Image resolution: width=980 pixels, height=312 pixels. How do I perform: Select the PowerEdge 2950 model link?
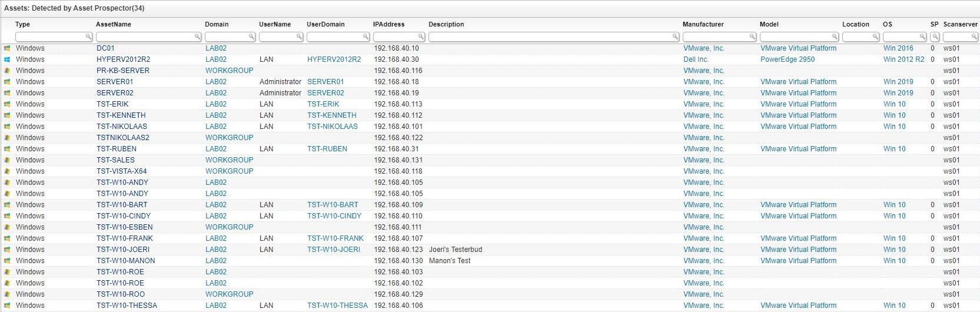(788, 59)
